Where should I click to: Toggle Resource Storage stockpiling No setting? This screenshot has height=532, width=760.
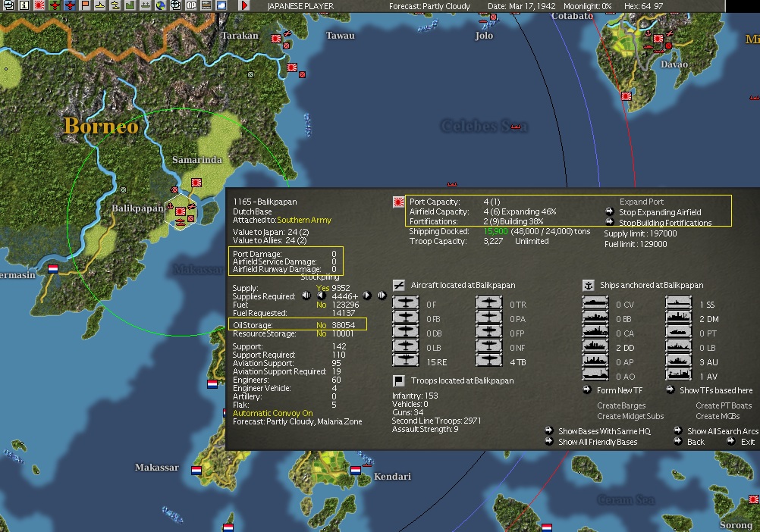pos(322,333)
